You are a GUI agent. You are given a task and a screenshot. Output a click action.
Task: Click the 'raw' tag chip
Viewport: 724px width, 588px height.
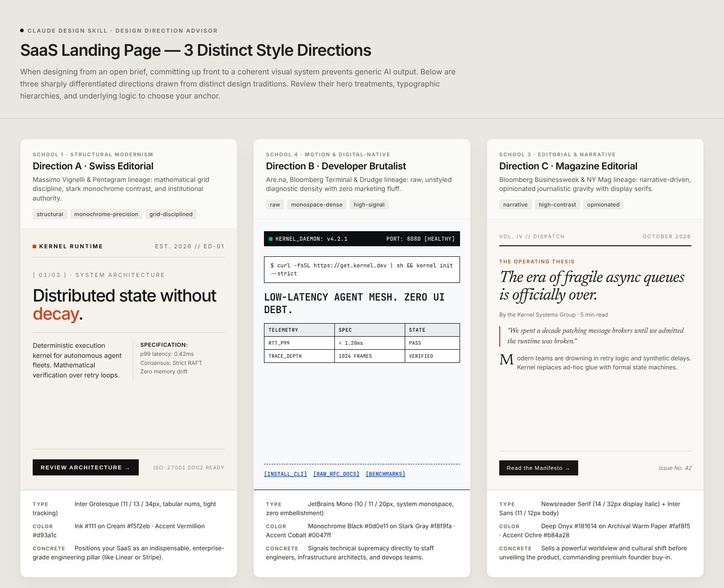click(x=275, y=205)
